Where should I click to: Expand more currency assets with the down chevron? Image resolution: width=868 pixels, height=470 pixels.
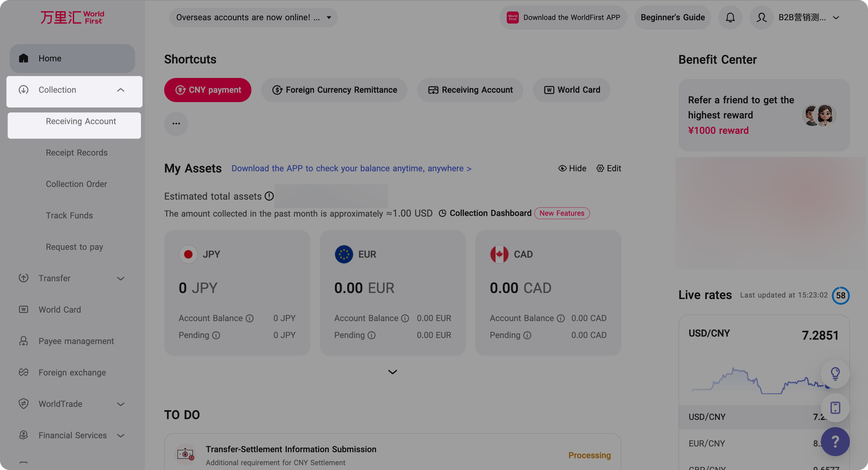pos(392,372)
